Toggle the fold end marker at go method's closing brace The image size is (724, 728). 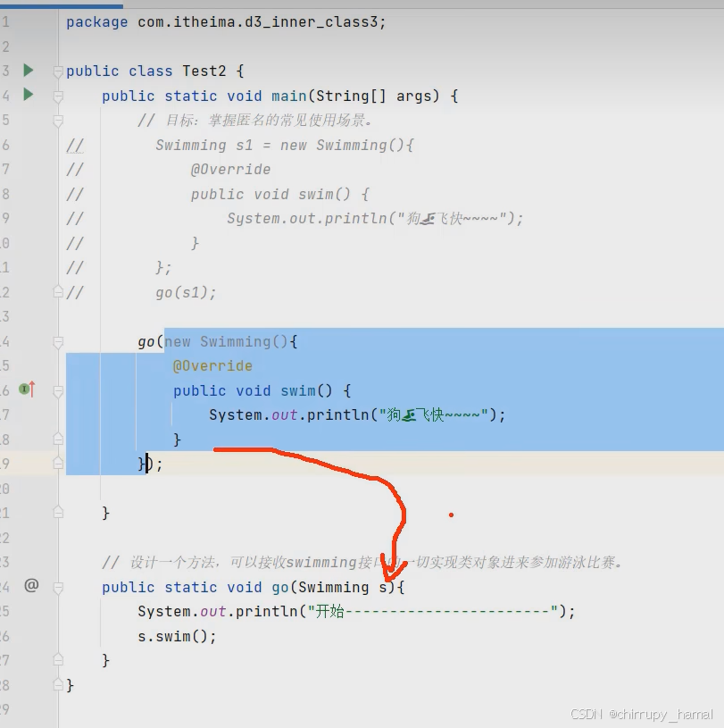[x=58, y=659]
